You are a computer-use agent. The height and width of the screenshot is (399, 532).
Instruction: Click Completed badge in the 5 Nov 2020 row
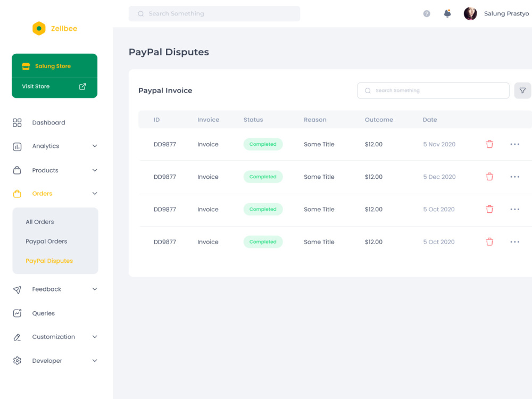click(263, 144)
